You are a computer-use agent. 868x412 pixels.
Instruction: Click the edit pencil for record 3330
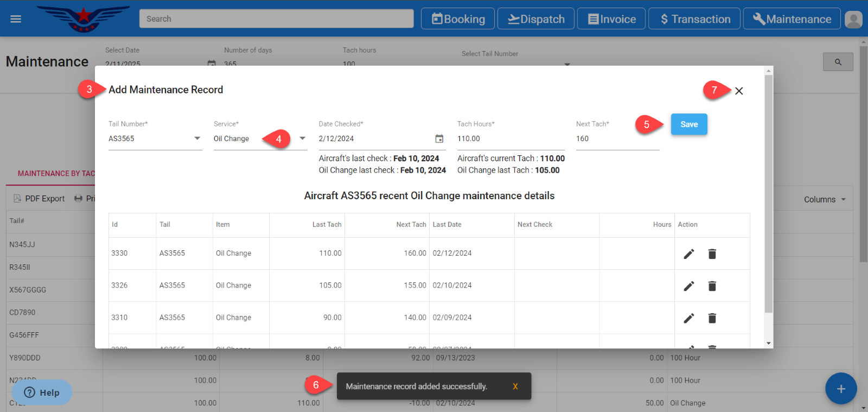click(x=688, y=254)
